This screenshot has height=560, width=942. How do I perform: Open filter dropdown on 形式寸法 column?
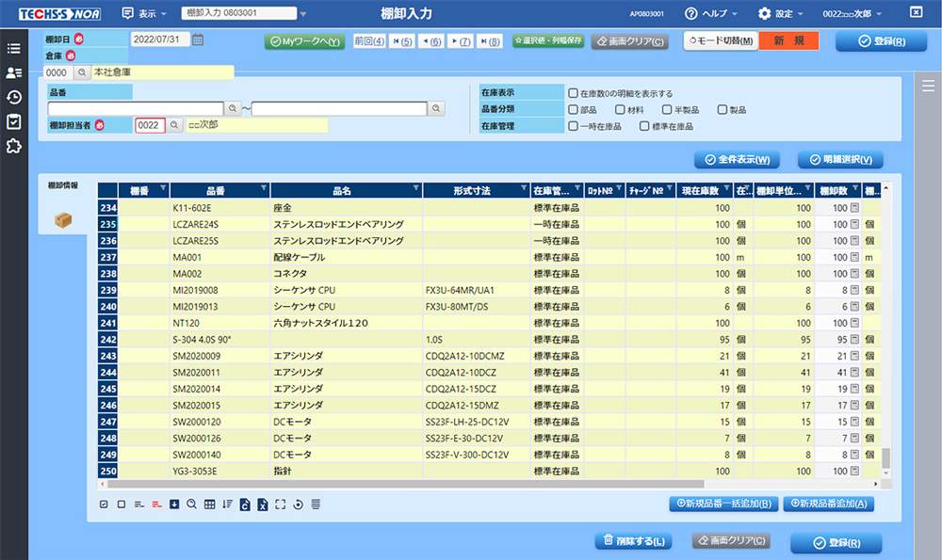(x=524, y=188)
